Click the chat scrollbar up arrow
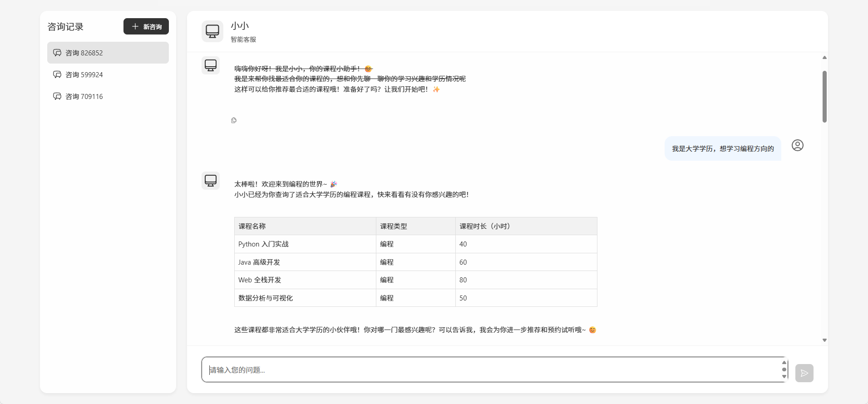Screen dimensions: 868x404 click(x=824, y=58)
